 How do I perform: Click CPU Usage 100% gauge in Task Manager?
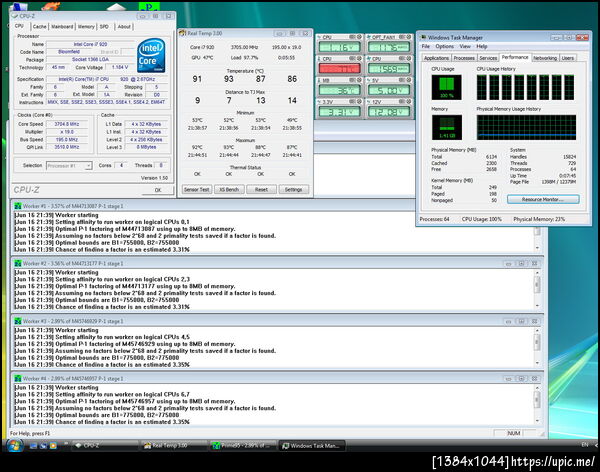447,87
